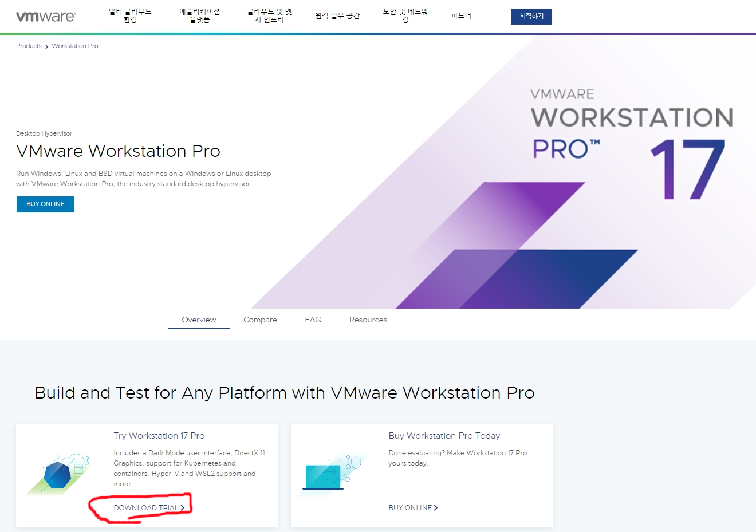Click the Desktop Hypervisor label
Screen dimensions: 756x532
[44, 133]
